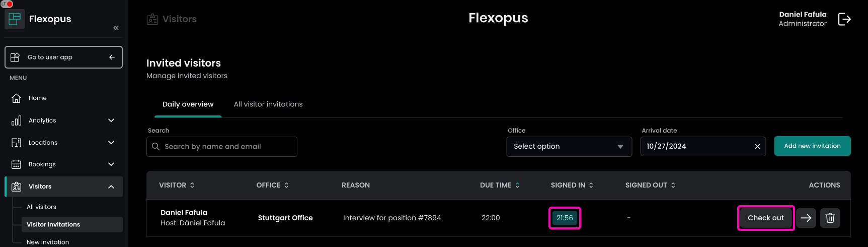Screen dimensions: 868x247
Task: Click the arrow icon next to Check out
Action: (x=806, y=218)
